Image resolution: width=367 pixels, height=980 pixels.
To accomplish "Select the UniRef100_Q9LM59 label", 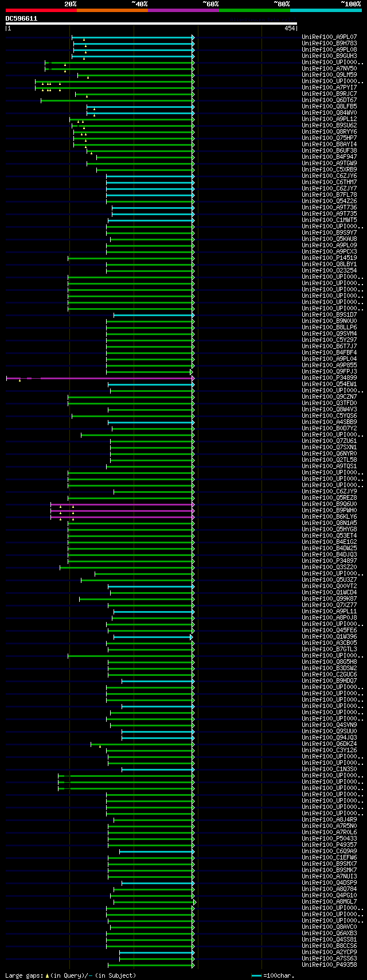I will pos(329,75).
